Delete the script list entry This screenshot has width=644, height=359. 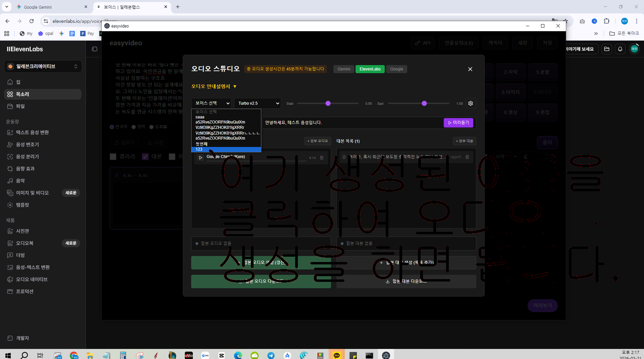click(x=467, y=157)
